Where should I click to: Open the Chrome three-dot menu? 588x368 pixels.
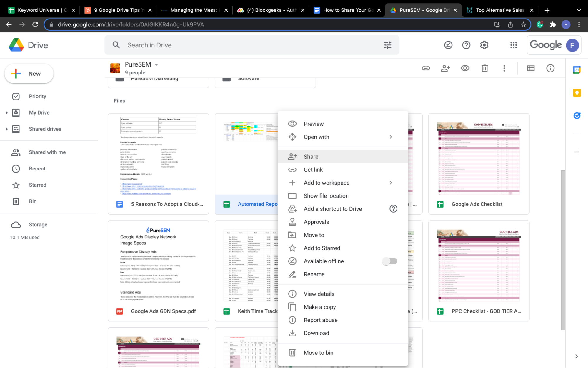click(579, 24)
